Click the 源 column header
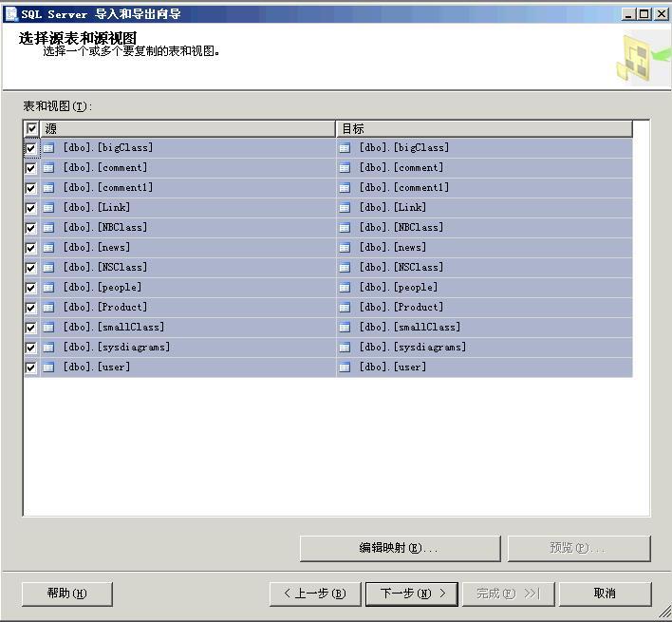Image resolution: width=672 pixels, height=622 pixels. pyautogui.click(x=188, y=128)
